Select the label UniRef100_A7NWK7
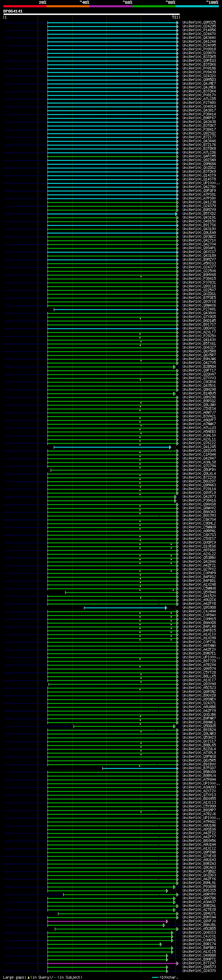The height and width of the screenshot is (980, 222). (199, 424)
